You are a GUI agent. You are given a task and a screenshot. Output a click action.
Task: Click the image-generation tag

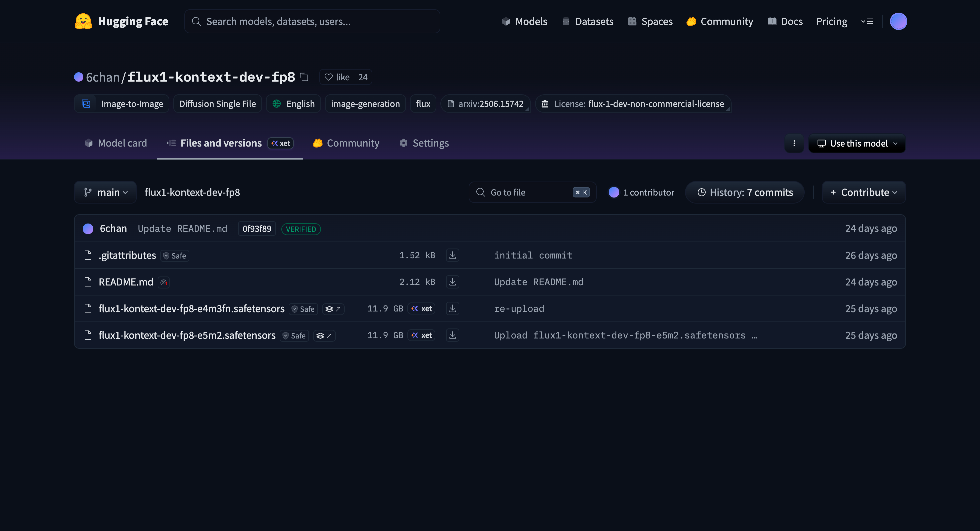365,104
